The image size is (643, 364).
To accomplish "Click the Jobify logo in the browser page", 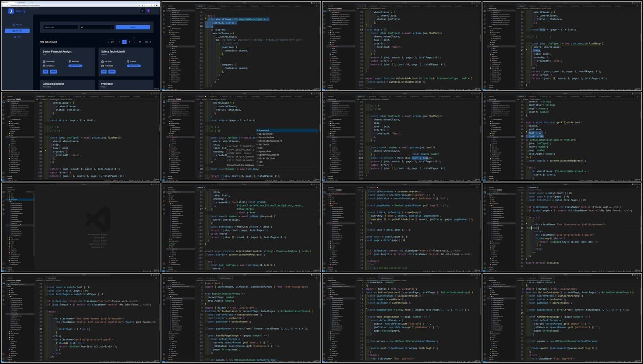I will coord(17,11).
